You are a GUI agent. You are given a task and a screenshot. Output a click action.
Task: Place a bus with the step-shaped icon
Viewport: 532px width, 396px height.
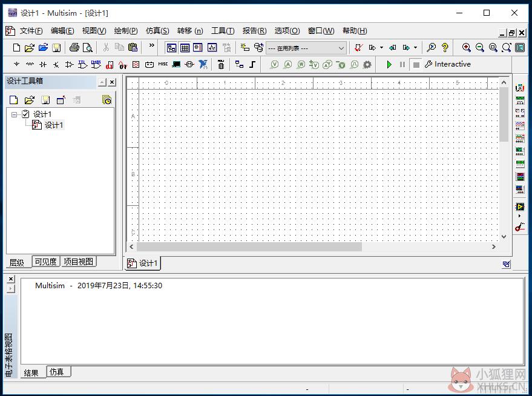(252, 64)
